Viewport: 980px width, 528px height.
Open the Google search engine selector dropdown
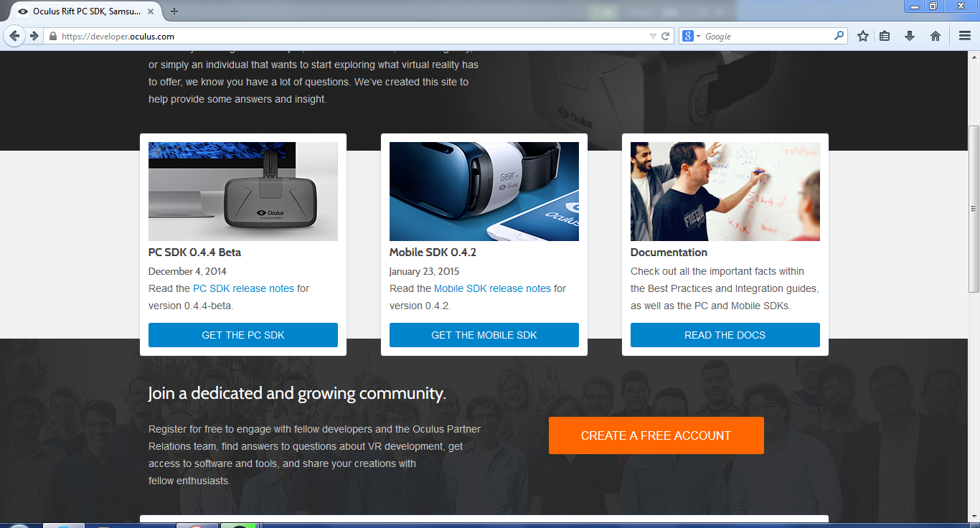[698, 35]
